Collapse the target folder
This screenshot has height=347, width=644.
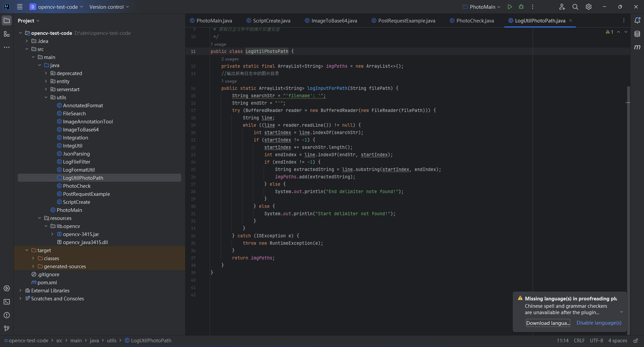click(27, 250)
